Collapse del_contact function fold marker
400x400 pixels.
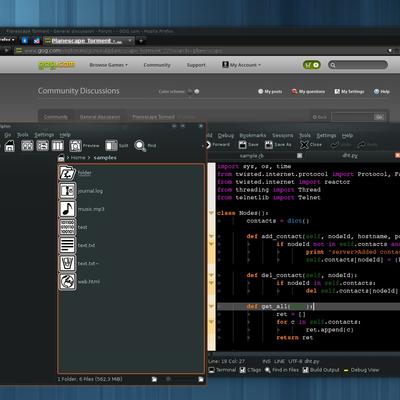[211, 275]
